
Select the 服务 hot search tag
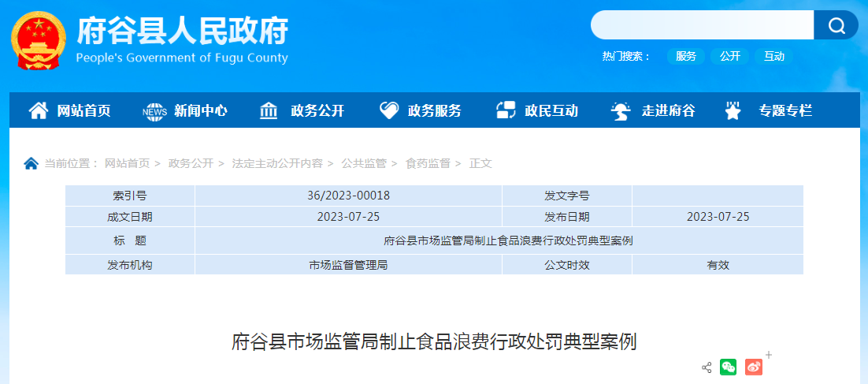coord(685,56)
